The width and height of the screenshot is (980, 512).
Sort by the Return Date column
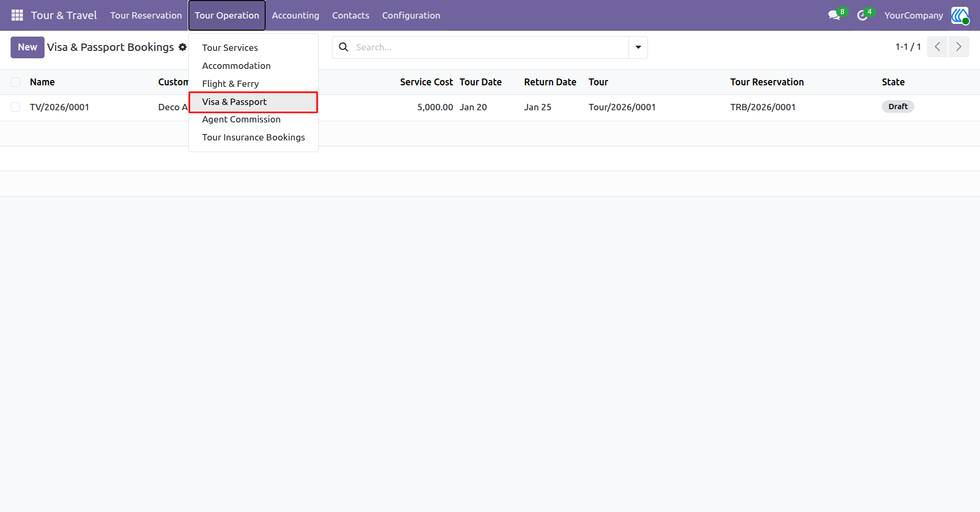(x=550, y=82)
